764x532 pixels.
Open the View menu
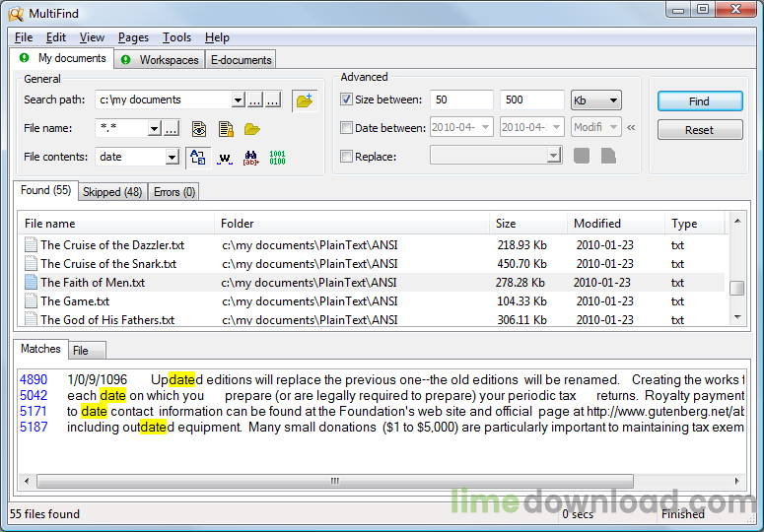[92, 37]
